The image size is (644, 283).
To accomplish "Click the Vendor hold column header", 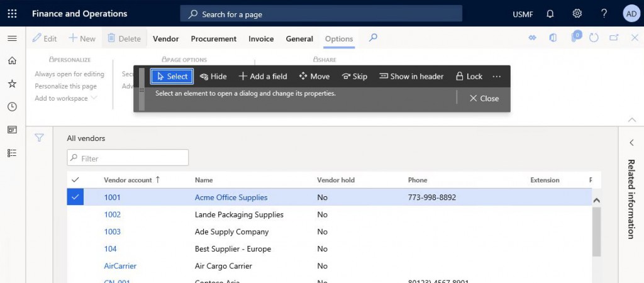I will (x=336, y=180).
